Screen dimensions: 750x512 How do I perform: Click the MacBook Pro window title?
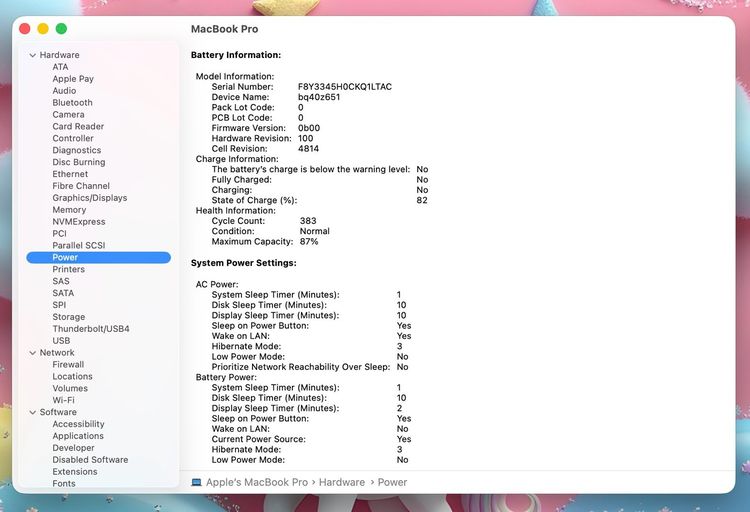pyautogui.click(x=224, y=29)
